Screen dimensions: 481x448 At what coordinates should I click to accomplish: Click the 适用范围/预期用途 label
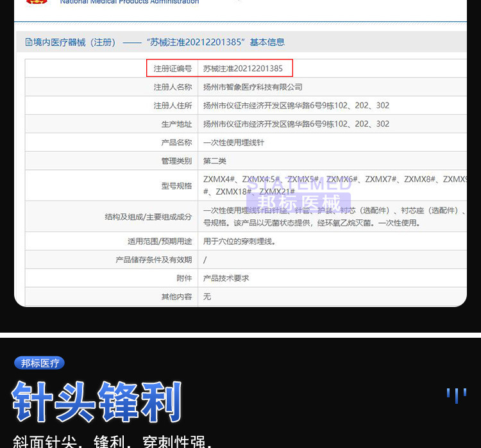[160, 242]
